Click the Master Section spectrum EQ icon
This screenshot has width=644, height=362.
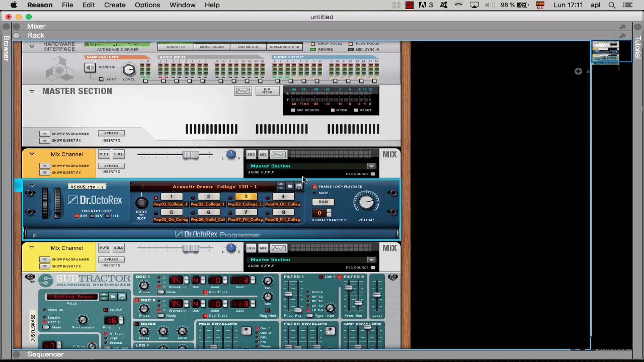coord(243,90)
